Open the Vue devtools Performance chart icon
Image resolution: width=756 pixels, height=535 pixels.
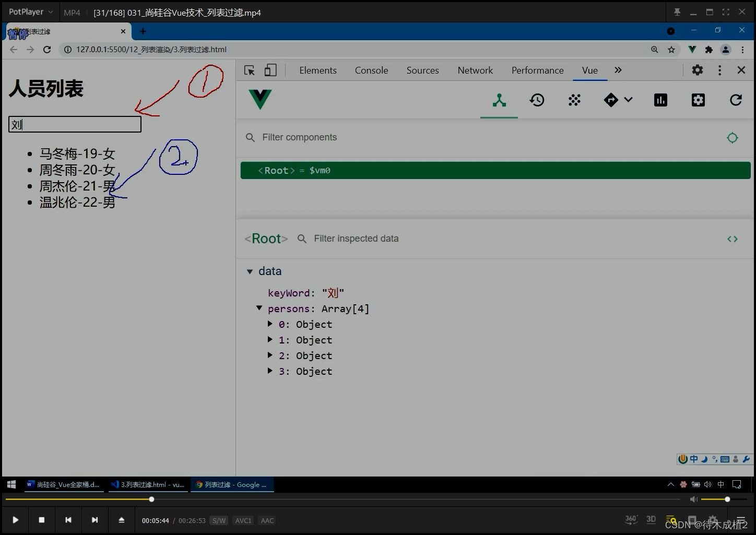click(x=660, y=100)
